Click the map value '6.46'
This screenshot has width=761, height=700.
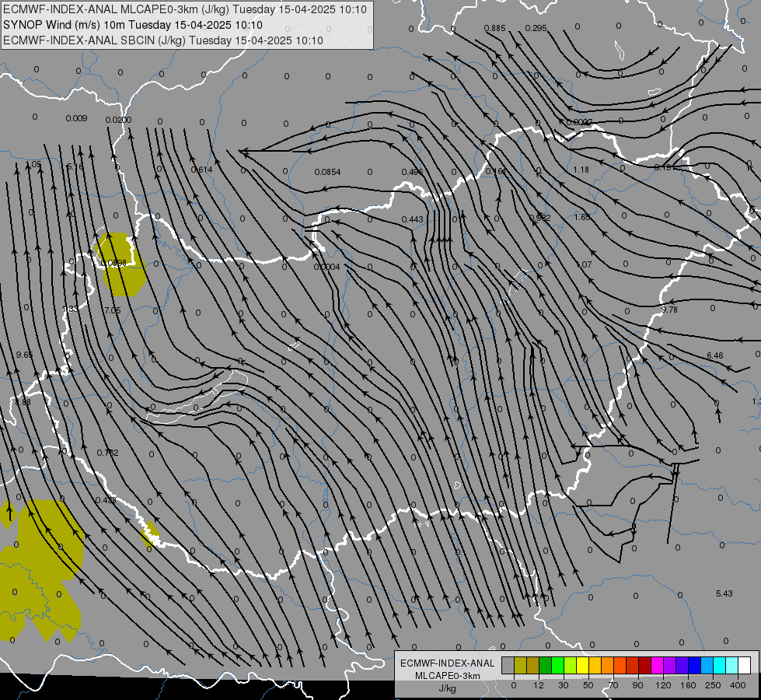pyautogui.click(x=715, y=355)
